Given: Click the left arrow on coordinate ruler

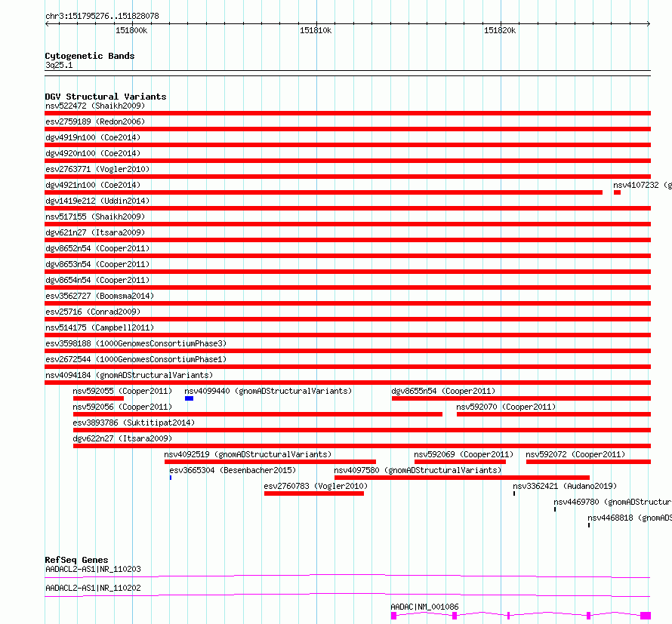Looking at the screenshot, I should [x=47, y=23].
